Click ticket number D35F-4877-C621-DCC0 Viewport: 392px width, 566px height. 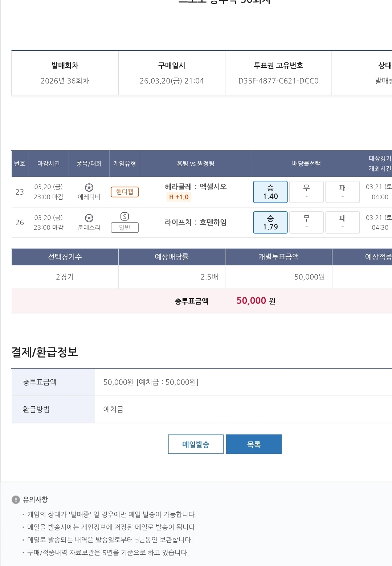(x=278, y=81)
